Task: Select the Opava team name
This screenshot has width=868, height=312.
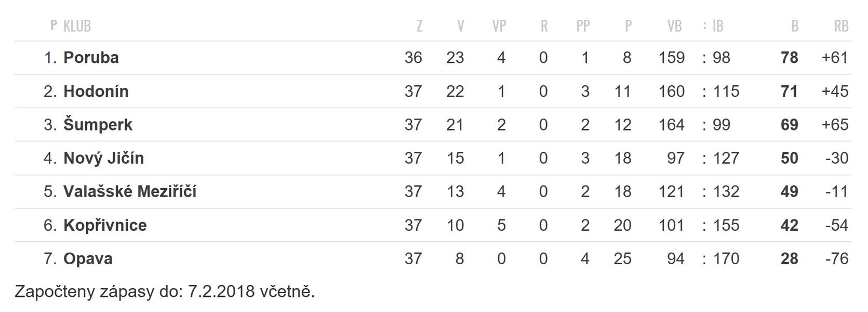Action: (x=88, y=258)
